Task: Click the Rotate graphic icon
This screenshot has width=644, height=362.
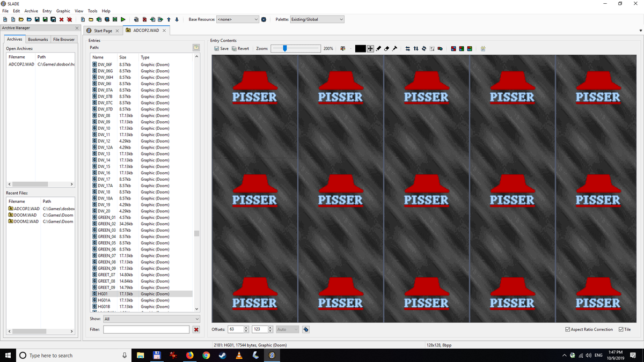Action: (x=424, y=48)
